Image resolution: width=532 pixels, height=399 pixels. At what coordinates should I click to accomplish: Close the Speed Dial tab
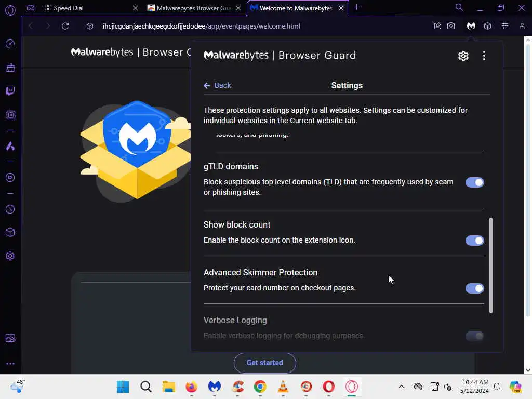135,8
